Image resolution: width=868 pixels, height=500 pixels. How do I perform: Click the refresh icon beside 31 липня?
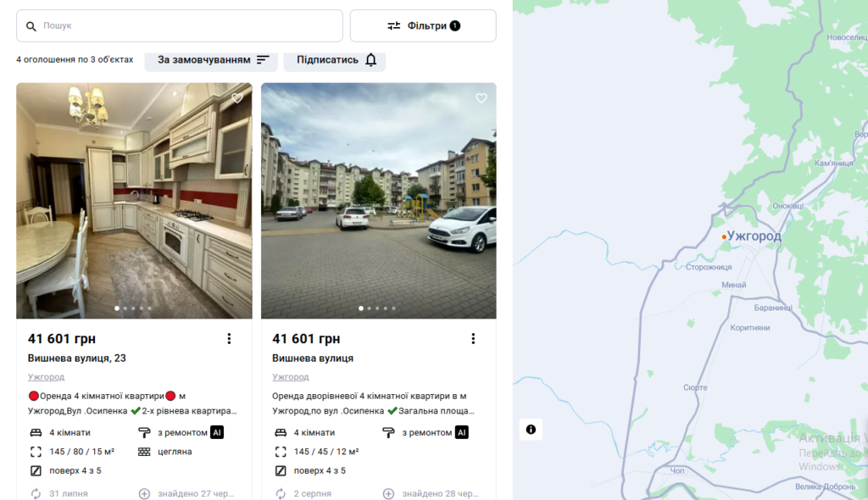tap(36, 493)
